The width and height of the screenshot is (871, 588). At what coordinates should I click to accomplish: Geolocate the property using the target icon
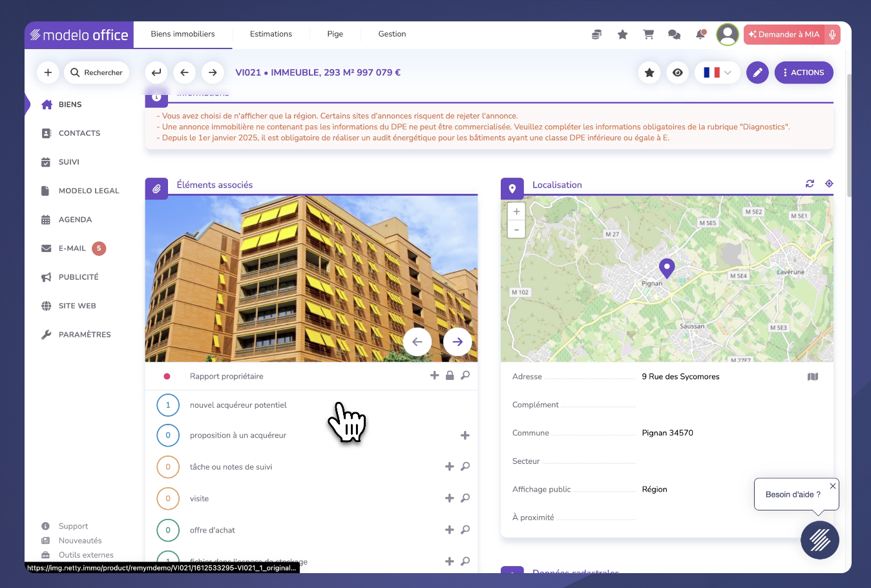tap(829, 184)
